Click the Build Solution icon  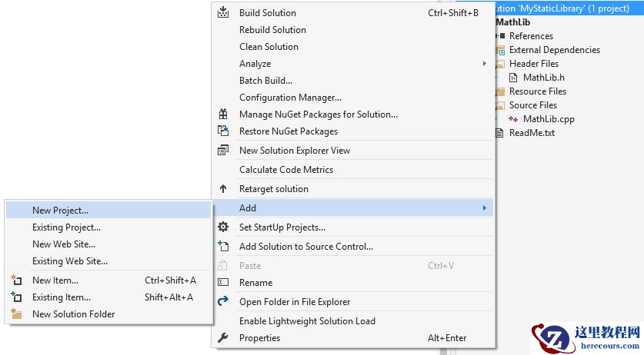pos(223,12)
